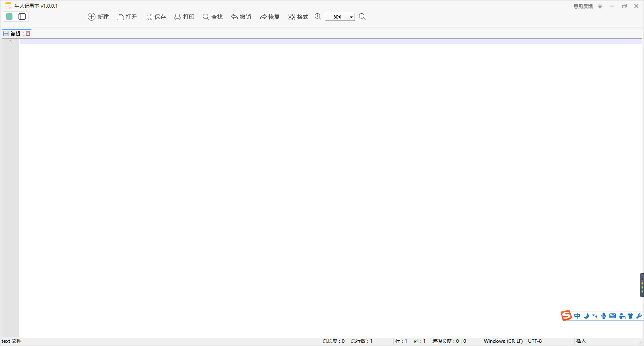Click the zoom out magnifier icon
Viewport: 644px width, 346px height.
pos(362,16)
